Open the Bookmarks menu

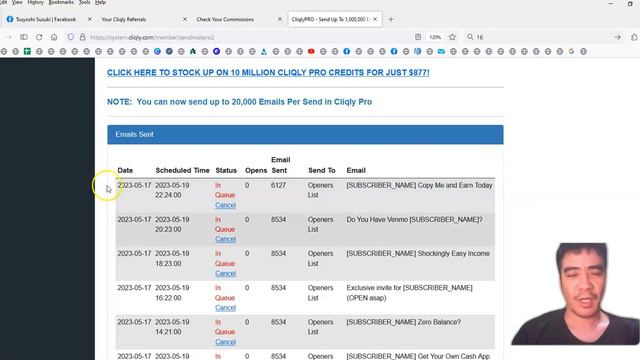[61, 2]
